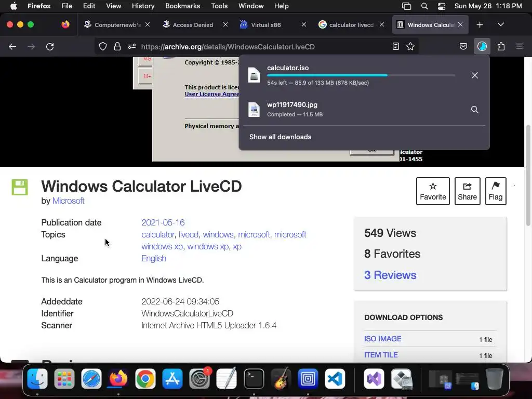Viewport: 532px width, 399px height.
Task: Toggle reader view icon
Action: [395, 46]
